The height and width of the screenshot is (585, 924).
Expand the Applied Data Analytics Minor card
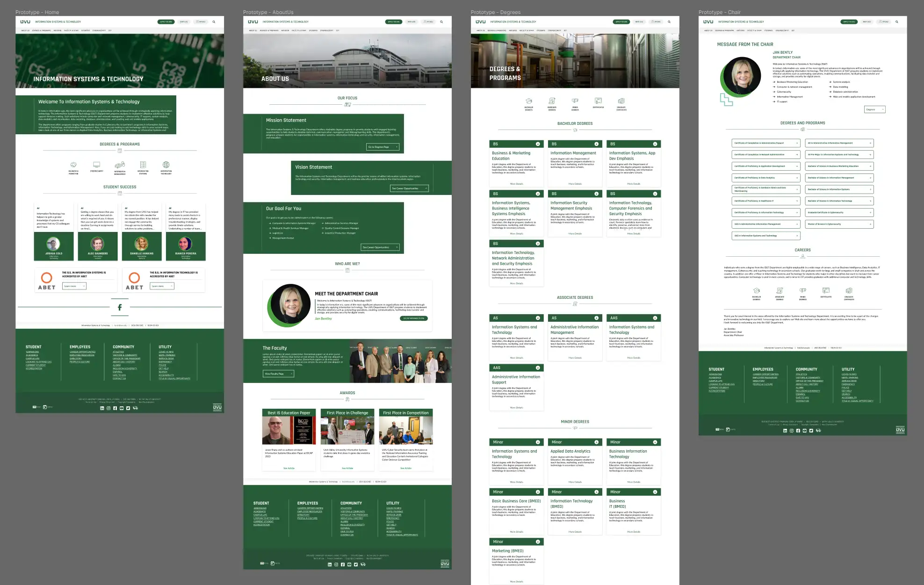click(596, 442)
